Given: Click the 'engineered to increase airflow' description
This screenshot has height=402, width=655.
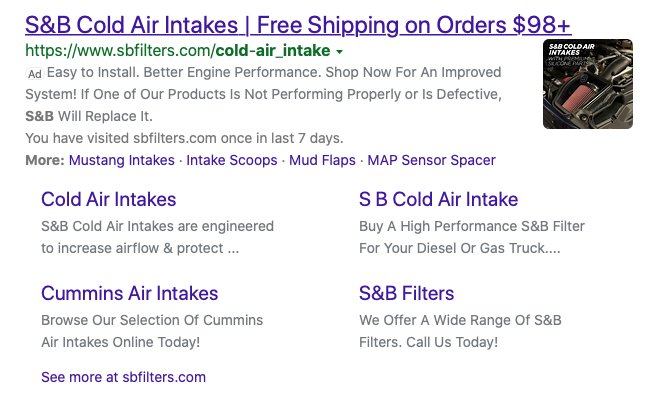Looking at the screenshot, I should [157, 237].
